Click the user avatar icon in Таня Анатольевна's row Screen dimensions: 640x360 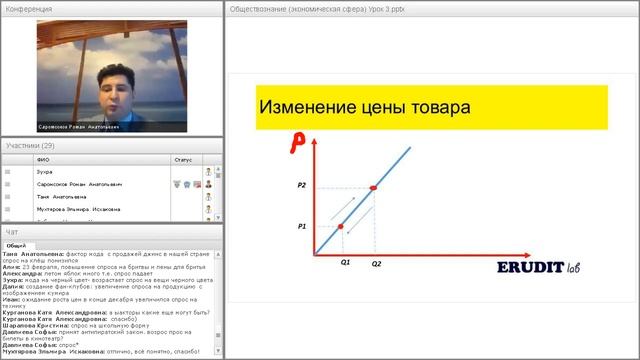[209, 197]
